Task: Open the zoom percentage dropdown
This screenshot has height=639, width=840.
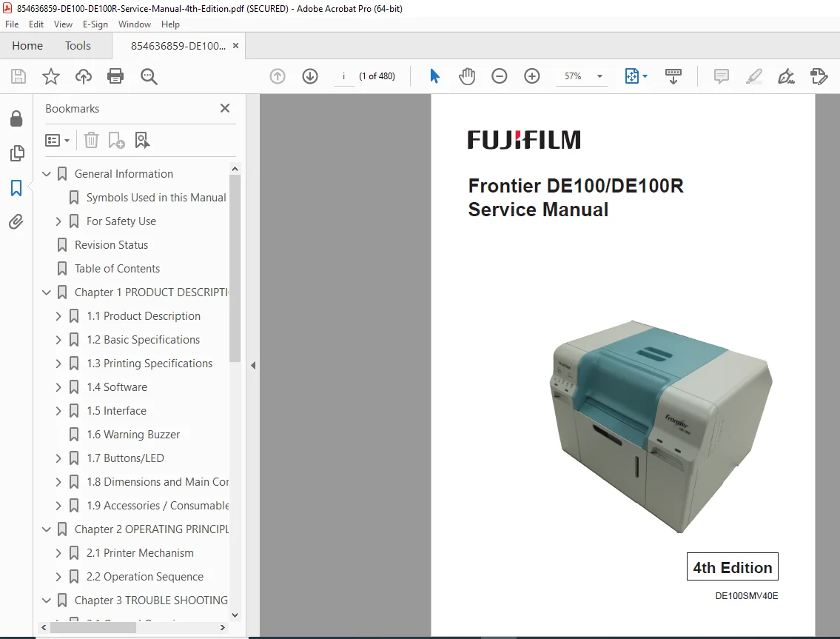Action: [x=600, y=76]
